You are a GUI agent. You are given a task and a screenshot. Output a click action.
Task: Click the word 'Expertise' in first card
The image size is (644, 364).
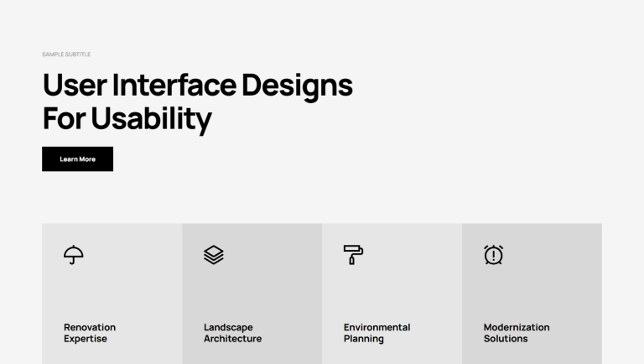[86, 339]
